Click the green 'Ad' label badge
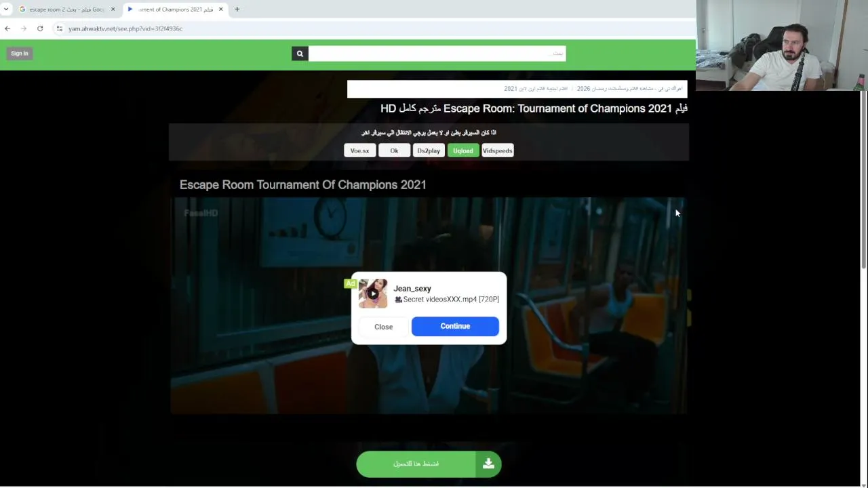 point(350,283)
